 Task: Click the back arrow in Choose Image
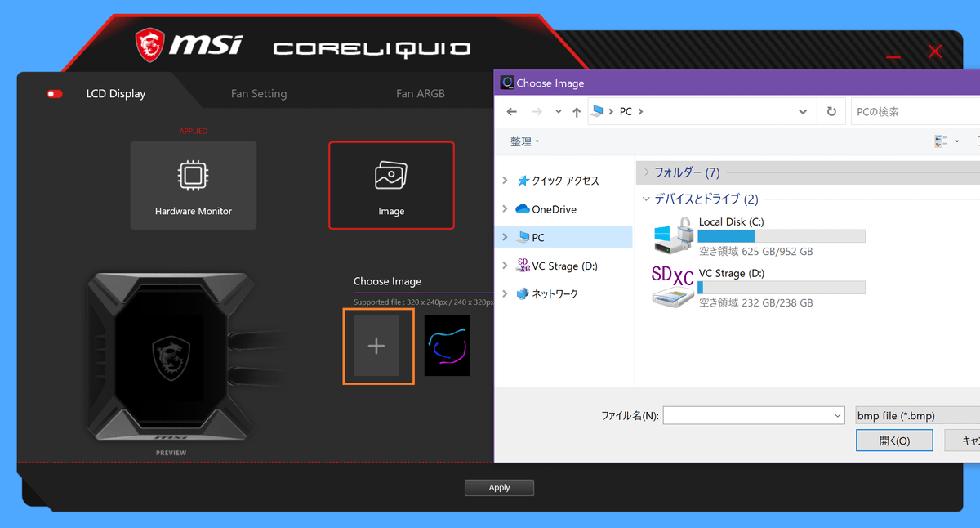[511, 112]
